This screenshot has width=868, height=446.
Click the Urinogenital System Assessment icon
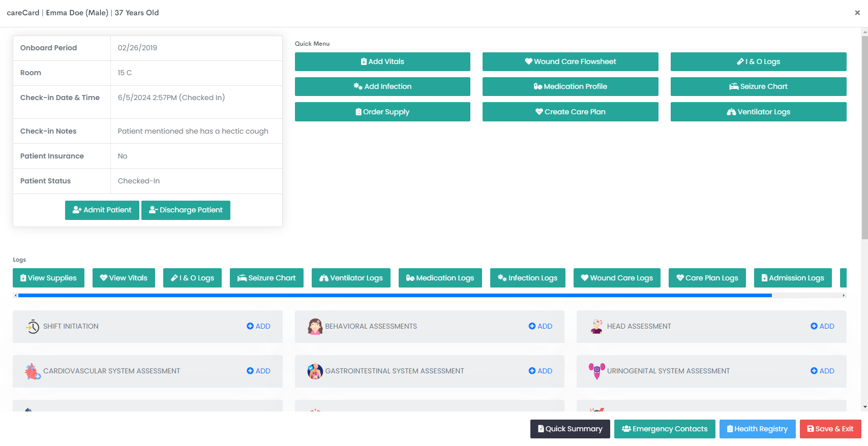point(596,371)
